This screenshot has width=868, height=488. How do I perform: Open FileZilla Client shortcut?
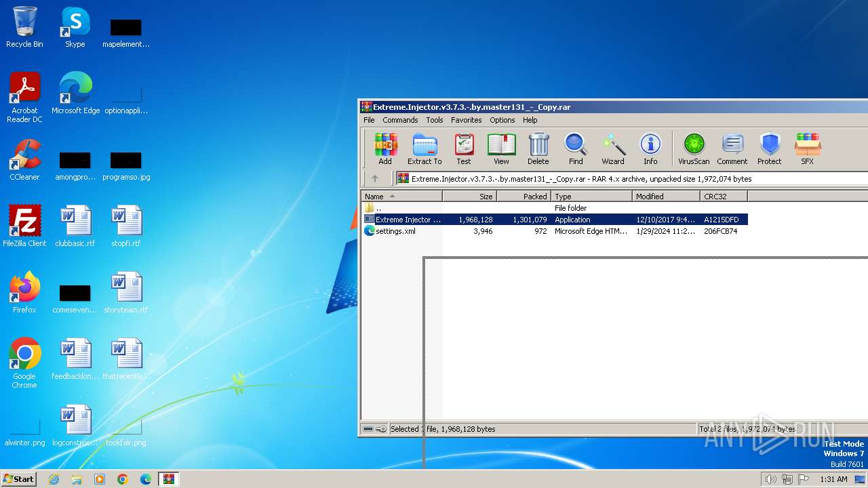(x=24, y=226)
